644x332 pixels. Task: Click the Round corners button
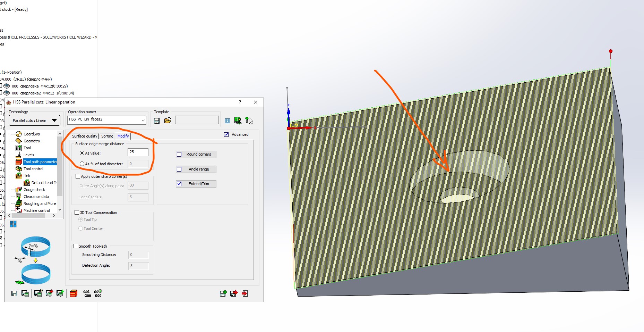coord(199,154)
